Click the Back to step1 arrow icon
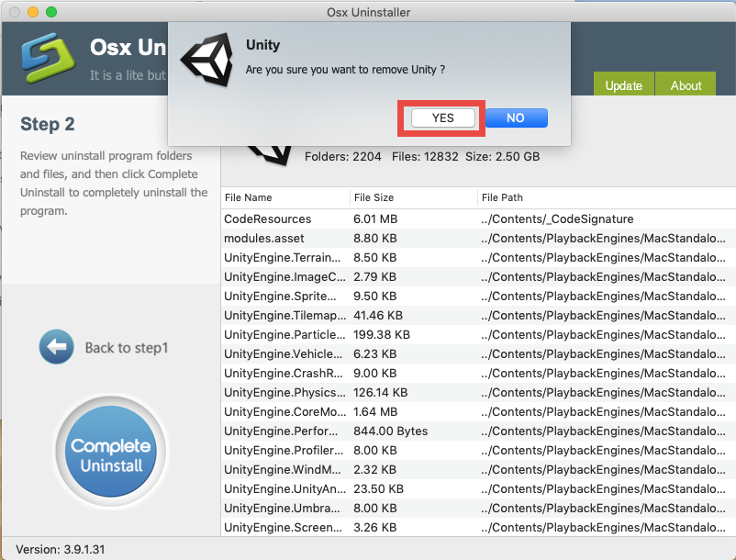Screen dimensions: 736x560 click(x=55, y=347)
